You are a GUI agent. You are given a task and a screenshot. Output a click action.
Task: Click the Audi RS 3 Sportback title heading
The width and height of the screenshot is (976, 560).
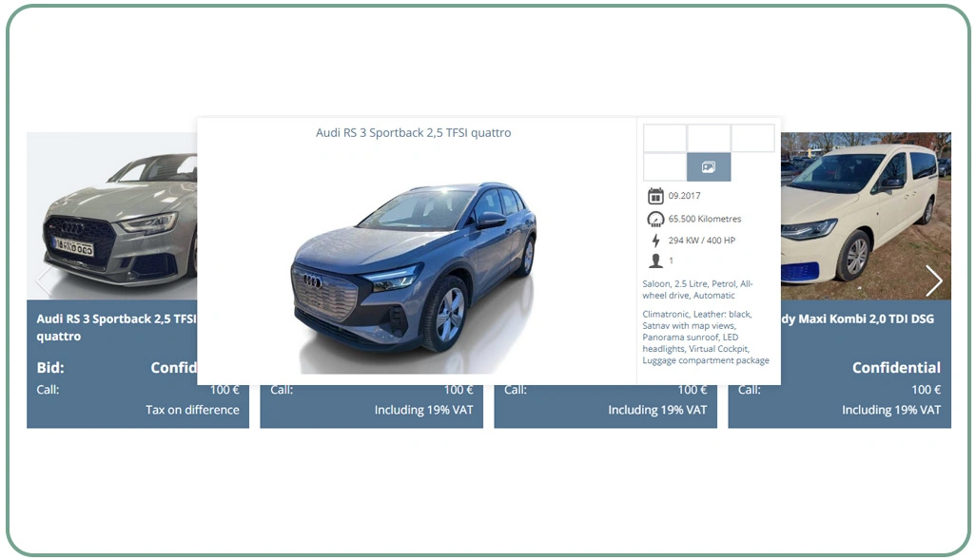413,133
